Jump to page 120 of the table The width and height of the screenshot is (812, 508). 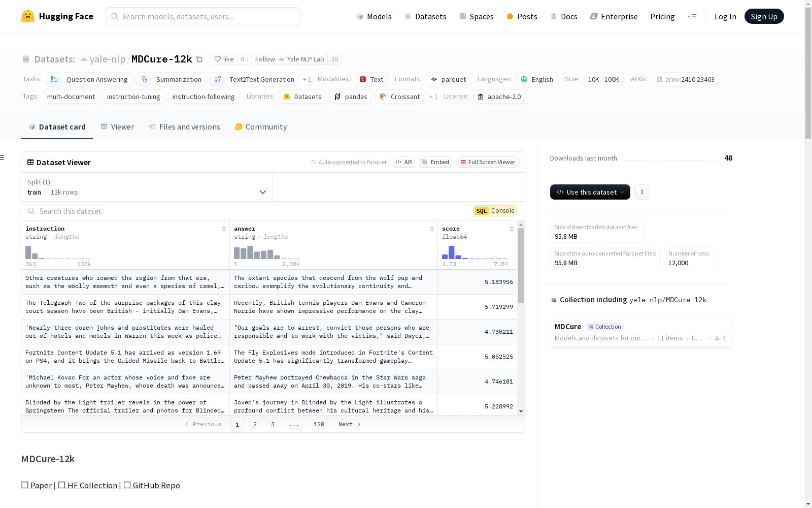[x=319, y=424]
